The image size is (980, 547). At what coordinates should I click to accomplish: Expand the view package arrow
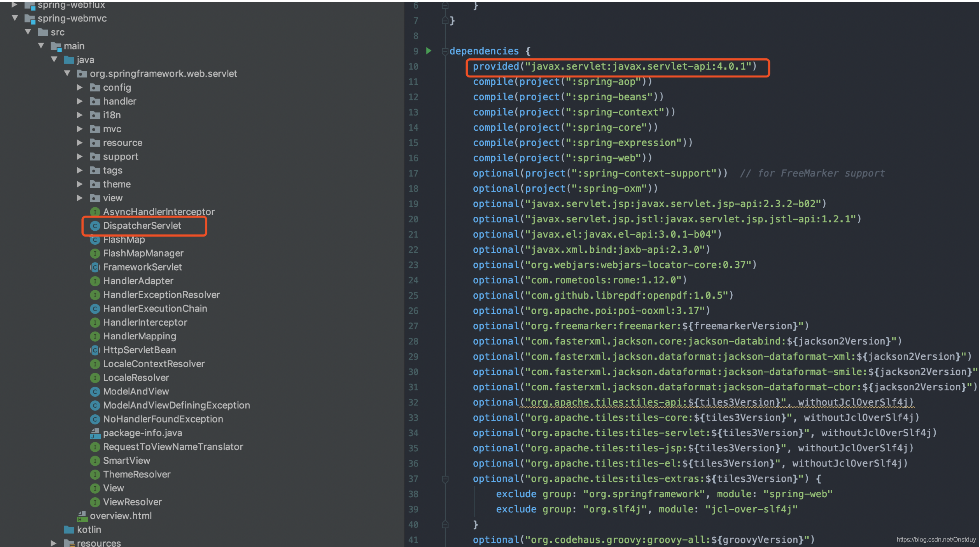click(x=80, y=198)
